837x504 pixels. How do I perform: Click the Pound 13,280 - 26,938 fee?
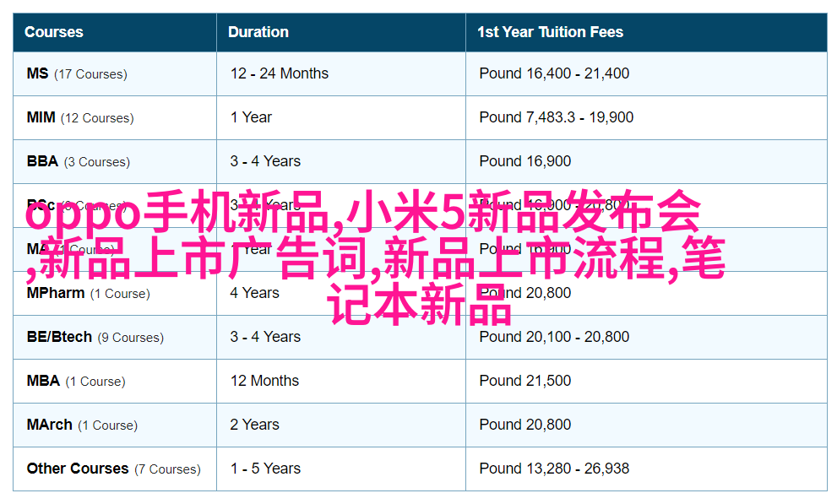point(554,469)
